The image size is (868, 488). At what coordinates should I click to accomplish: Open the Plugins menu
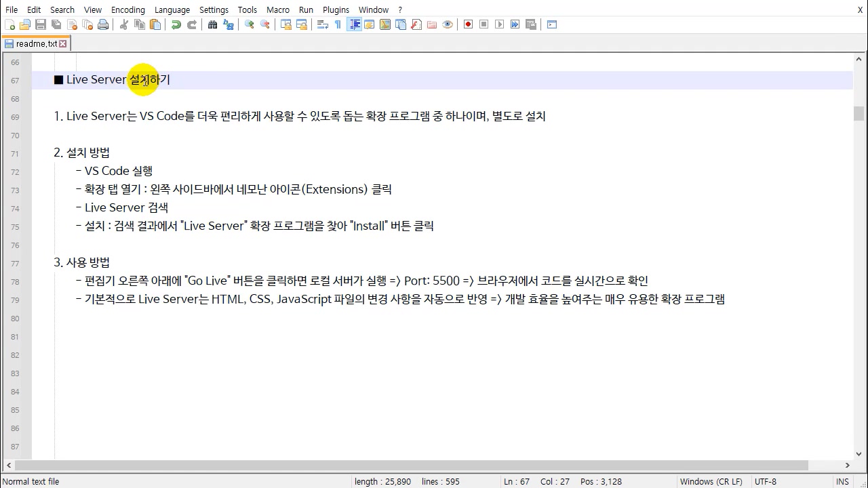pyautogui.click(x=336, y=9)
